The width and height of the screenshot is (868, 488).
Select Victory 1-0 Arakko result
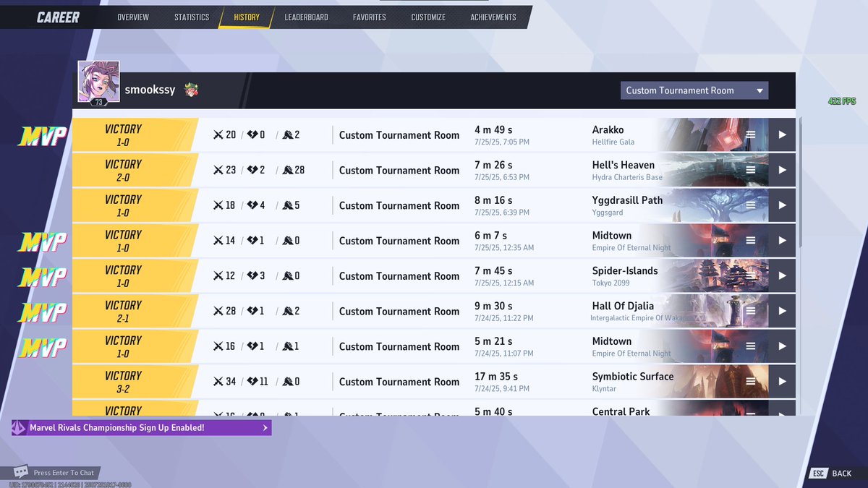[x=135, y=134]
